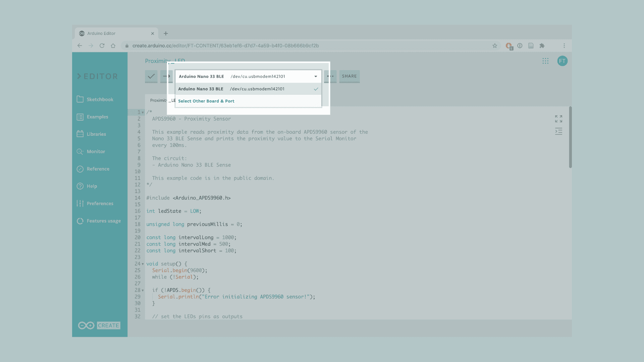This screenshot has width=644, height=362.
Task: Collapse comment block fold at line 1
Action: coord(143,112)
